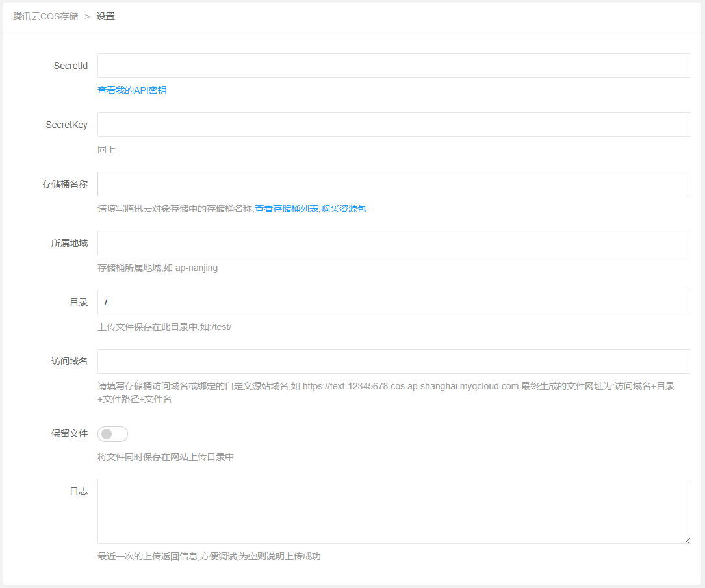This screenshot has width=705, height=588.
Task: Toggle the 保留文件 switch
Action: (x=113, y=434)
